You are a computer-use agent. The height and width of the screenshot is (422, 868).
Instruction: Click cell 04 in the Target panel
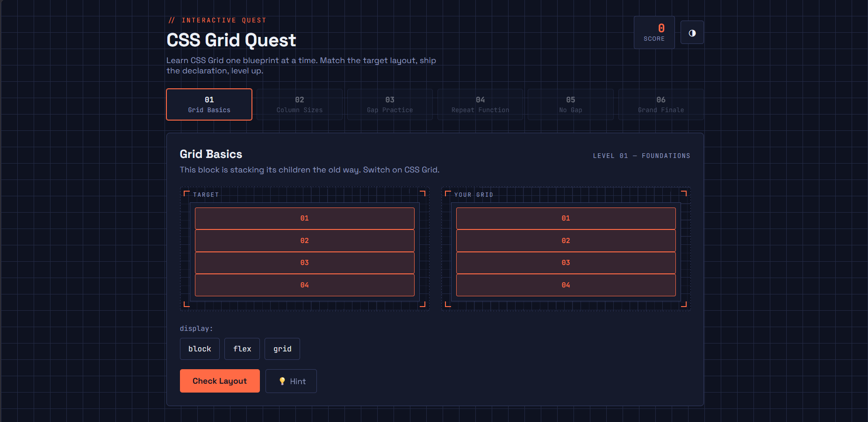click(x=305, y=285)
